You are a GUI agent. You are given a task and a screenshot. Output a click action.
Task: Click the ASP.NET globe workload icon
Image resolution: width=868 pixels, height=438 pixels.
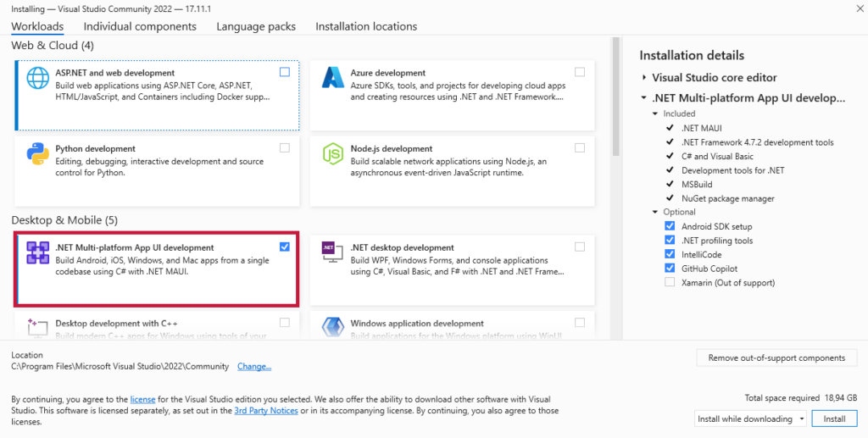click(x=38, y=78)
